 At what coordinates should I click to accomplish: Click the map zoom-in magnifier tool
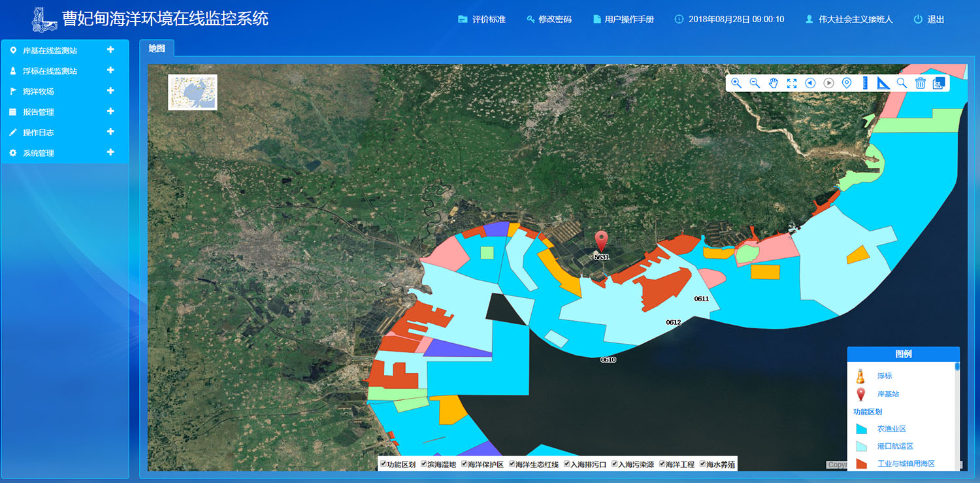pos(736,83)
